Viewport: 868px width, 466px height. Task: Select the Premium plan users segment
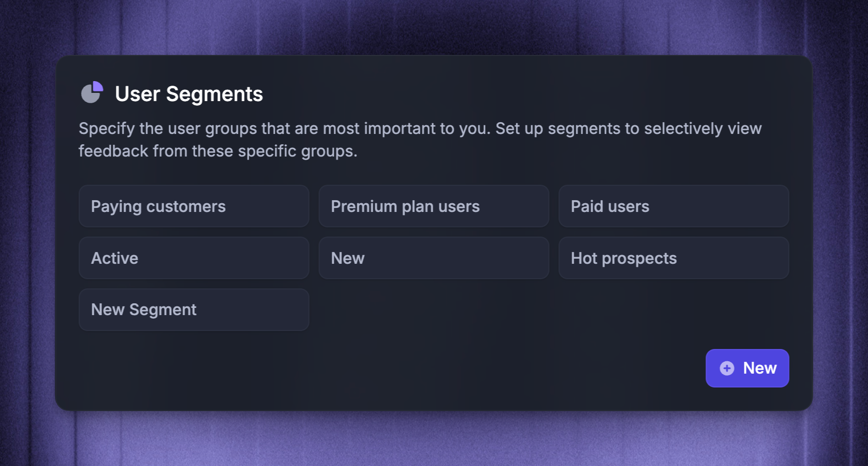coord(434,206)
